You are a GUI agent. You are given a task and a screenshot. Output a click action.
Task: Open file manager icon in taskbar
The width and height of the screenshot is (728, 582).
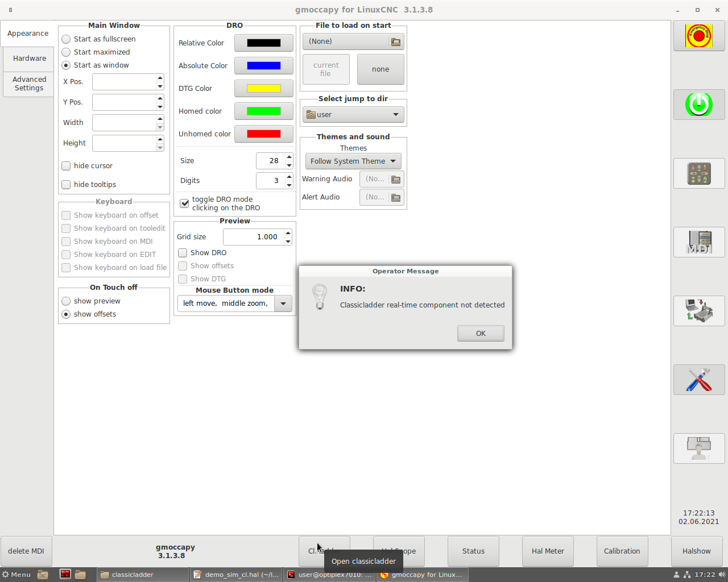click(43, 575)
